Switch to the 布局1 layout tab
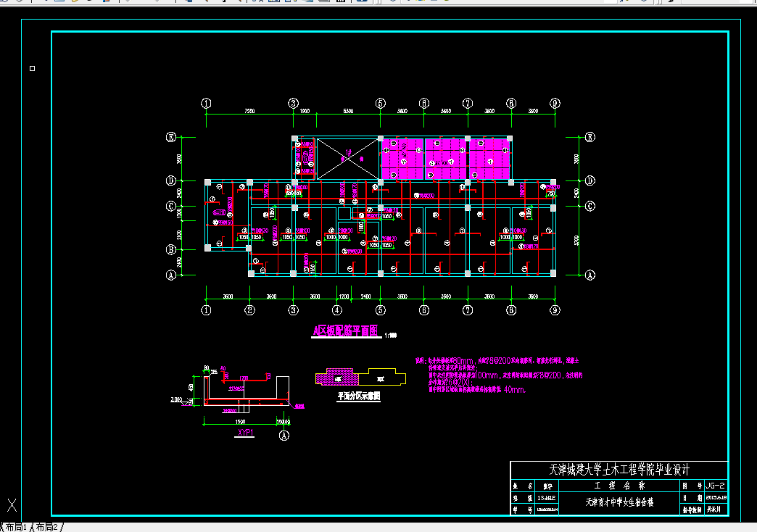The height and width of the screenshot is (532, 757). pyautogui.click(x=16, y=527)
